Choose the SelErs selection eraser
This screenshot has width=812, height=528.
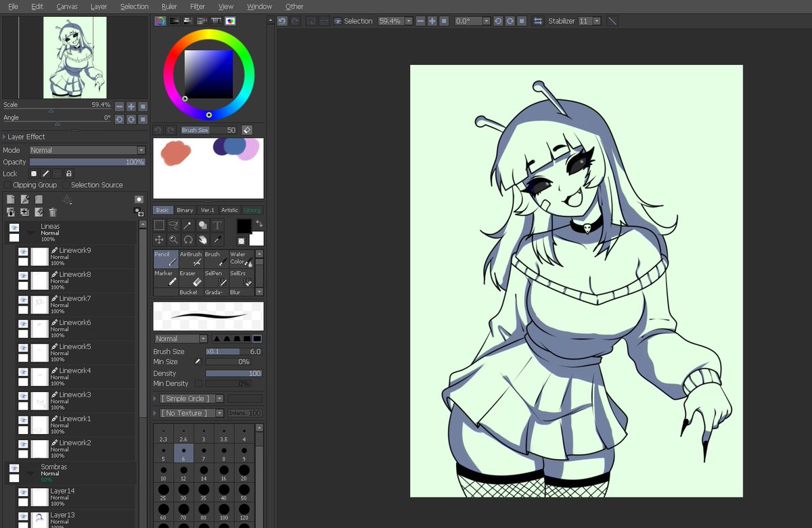[241, 277]
